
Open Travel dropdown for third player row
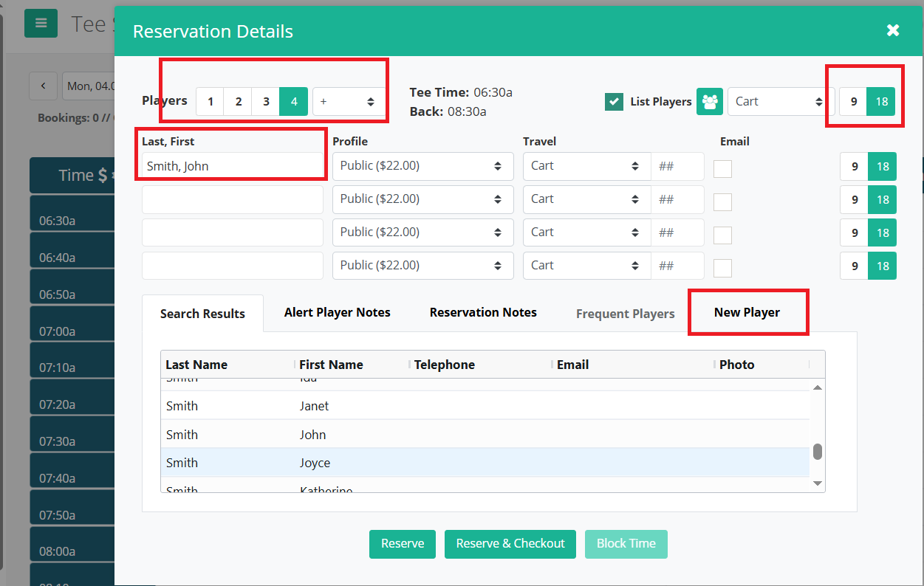pos(587,232)
